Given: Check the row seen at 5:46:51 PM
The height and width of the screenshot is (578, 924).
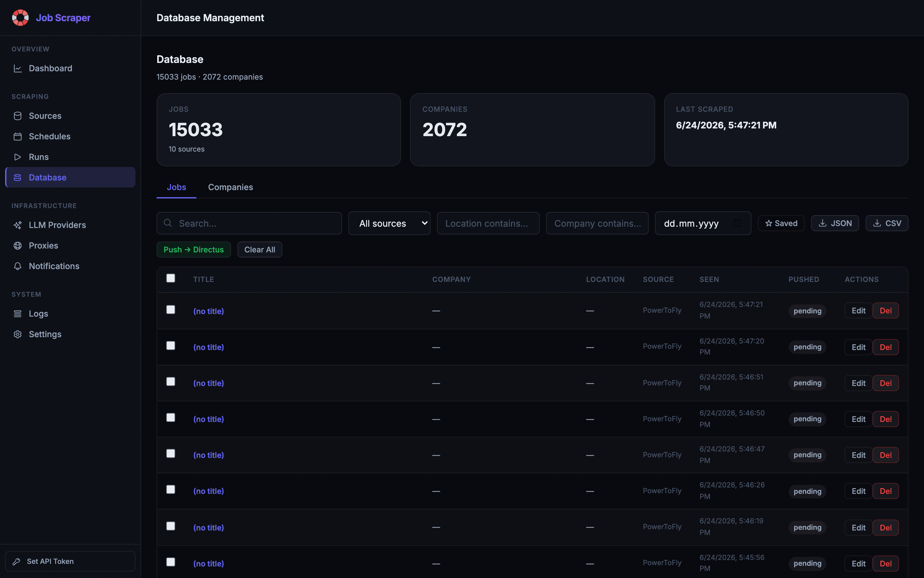Looking at the screenshot, I should coord(171,381).
